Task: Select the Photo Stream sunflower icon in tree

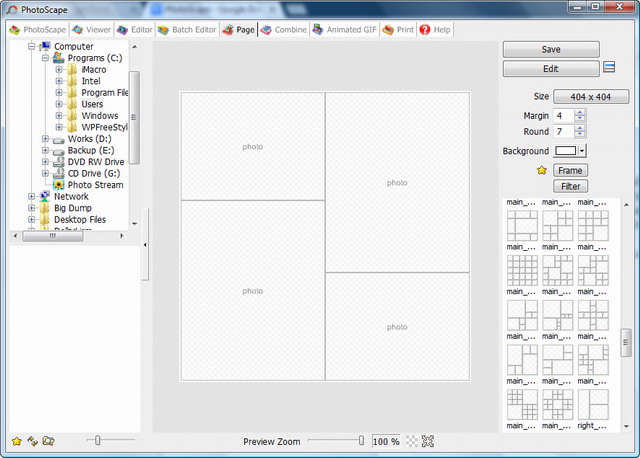Action: pos(58,185)
